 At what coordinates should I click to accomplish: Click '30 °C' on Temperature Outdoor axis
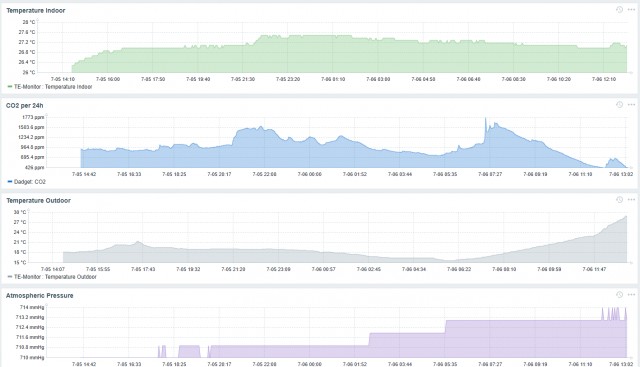coord(20,212)
